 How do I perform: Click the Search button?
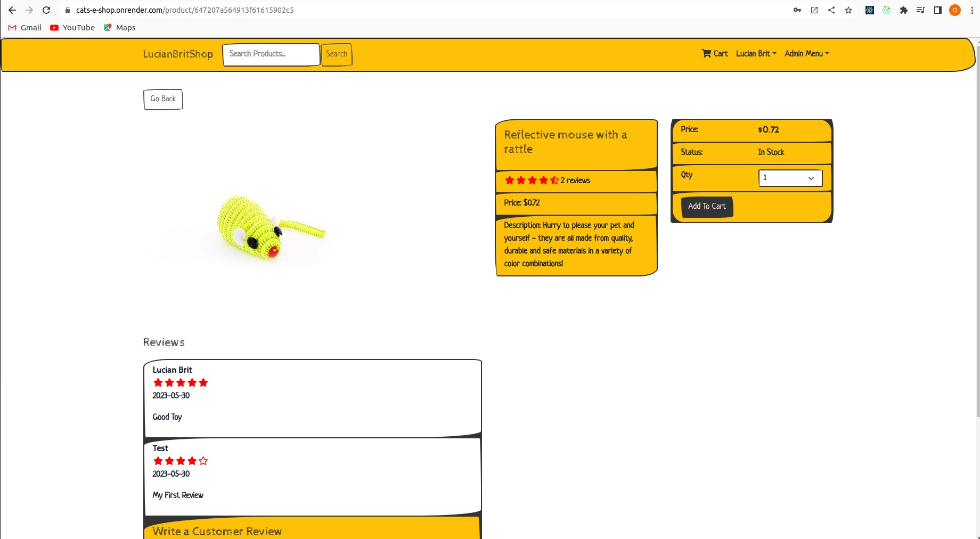pyautogui.click(x=336, y=54)
